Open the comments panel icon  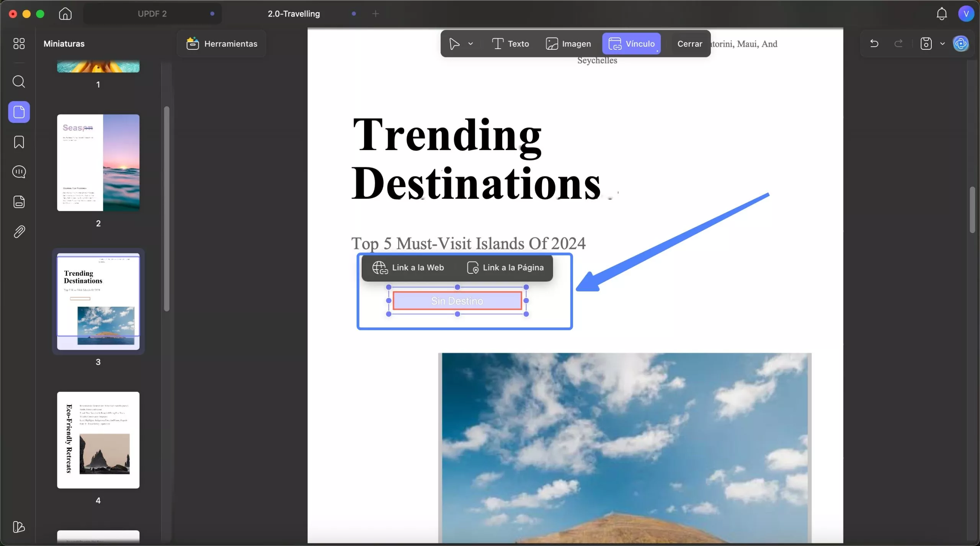click(19, 172)
